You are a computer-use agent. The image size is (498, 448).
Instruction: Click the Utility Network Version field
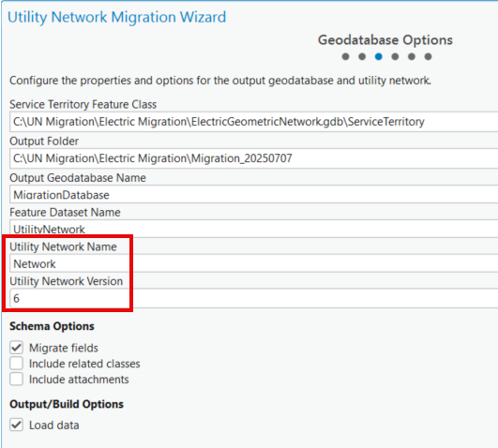(254, 298)
